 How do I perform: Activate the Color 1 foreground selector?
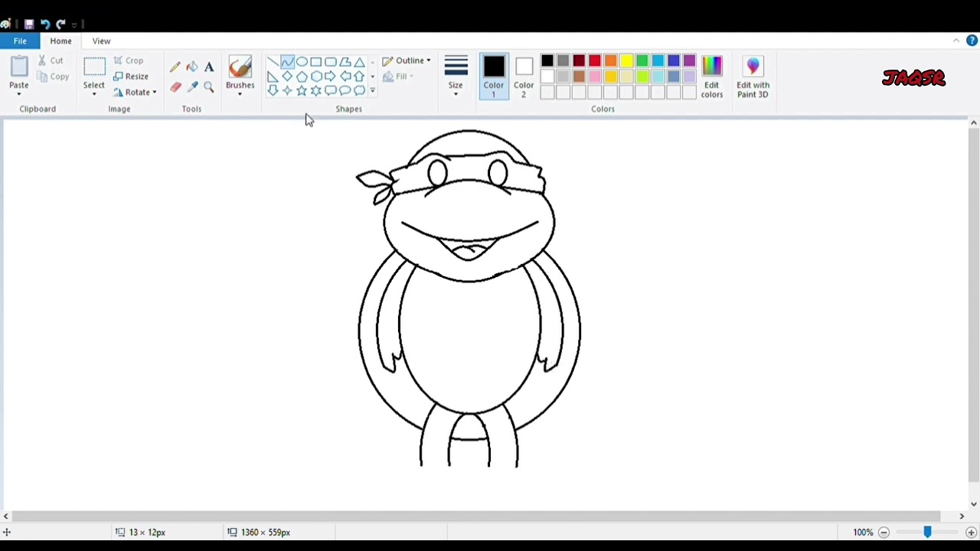pyautogui.click(x=494, y=77)
